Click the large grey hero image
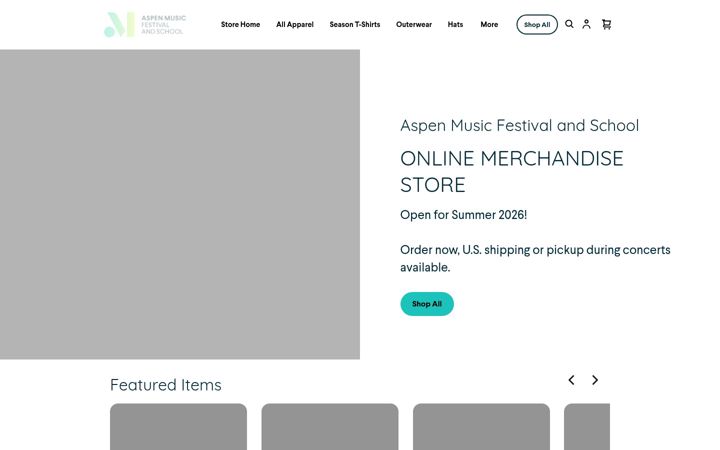This screenshot has width=720, height=450. coord(180,204)
